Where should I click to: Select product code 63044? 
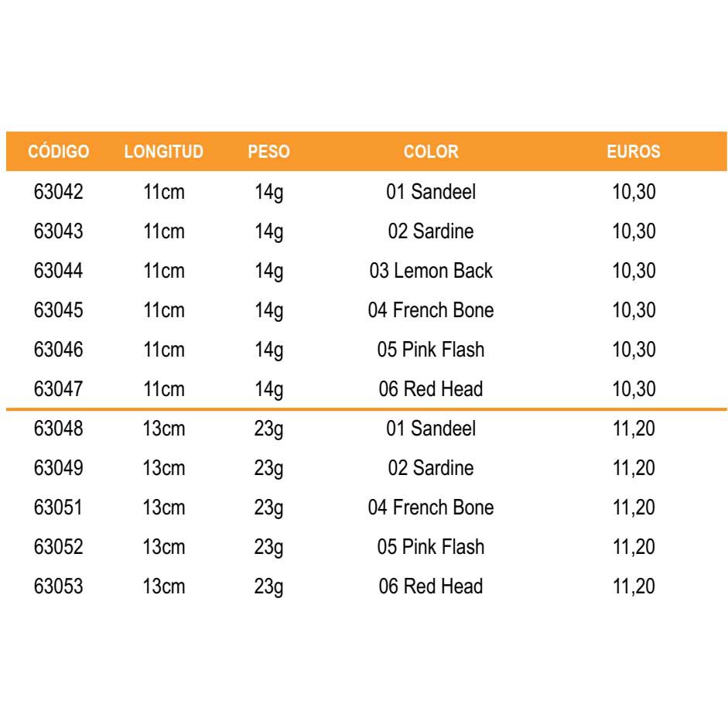pos(59,271)
